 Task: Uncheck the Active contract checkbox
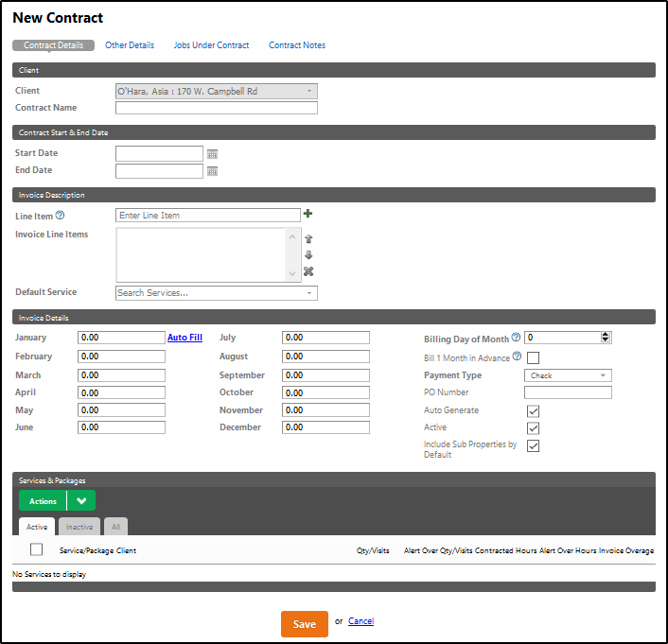[x=533, y=428]
